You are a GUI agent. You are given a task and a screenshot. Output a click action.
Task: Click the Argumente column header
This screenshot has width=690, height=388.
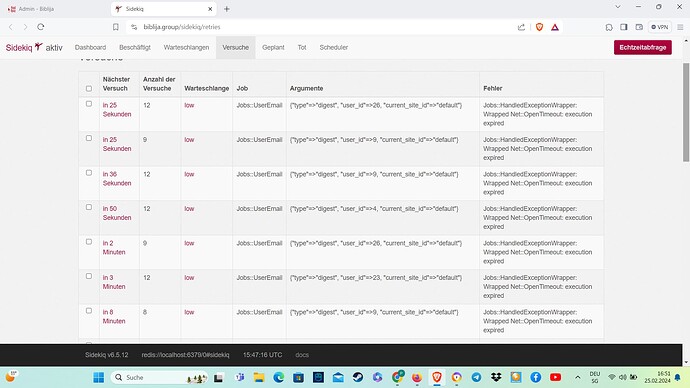click(x=306, y=88)
